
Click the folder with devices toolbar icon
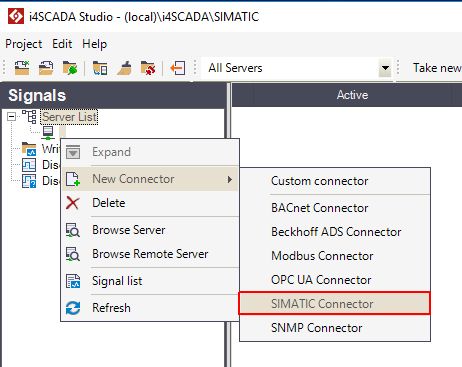click(100, 68)
